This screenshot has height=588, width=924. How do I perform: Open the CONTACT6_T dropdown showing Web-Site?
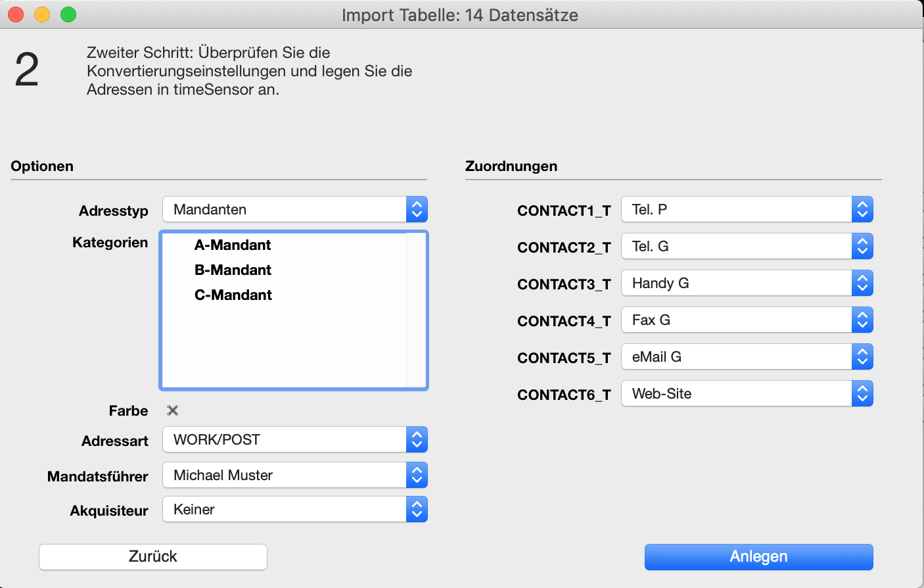(x=747, y=394)
